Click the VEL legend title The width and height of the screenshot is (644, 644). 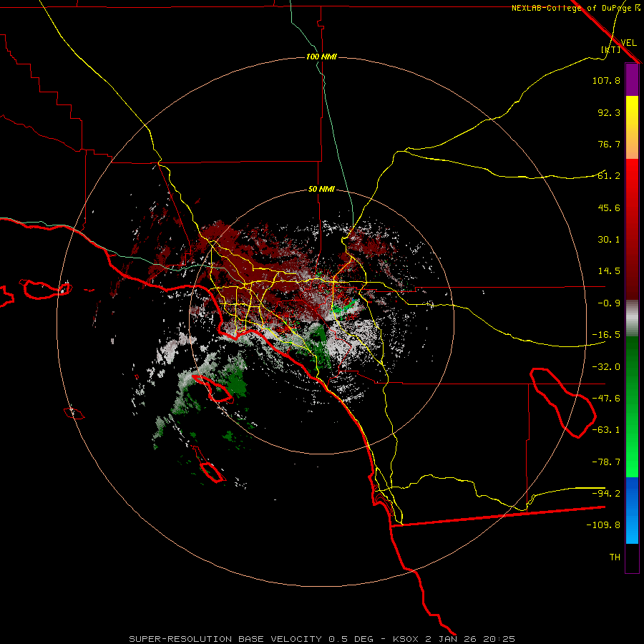pos(628,43)
